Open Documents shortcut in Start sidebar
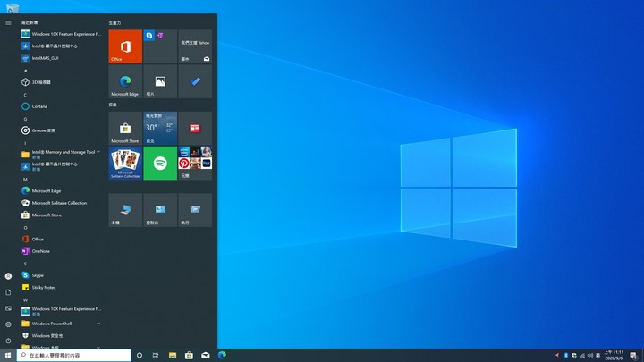The image size is (644, 362). pyautogui.click(x=8, y=292)
